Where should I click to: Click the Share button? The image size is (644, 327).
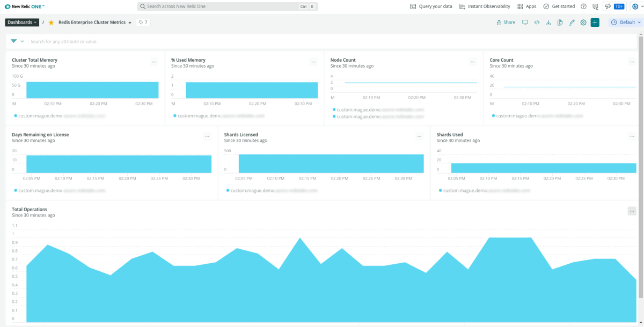506,23
